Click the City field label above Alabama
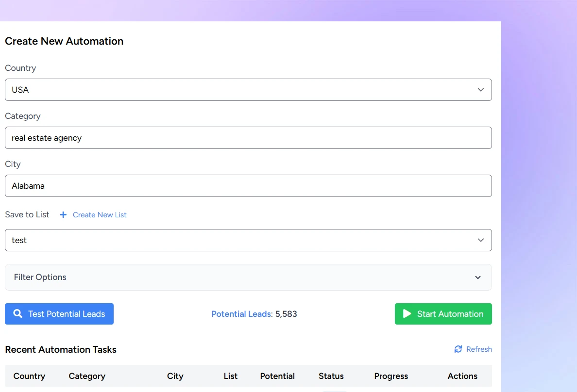This screenshot has width=577, height=392. (x=13, y=164)
